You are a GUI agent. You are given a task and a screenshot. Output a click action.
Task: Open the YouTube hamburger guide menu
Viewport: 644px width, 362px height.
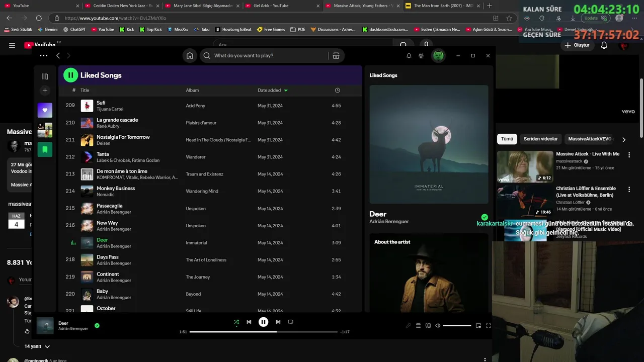pos(12,45)
